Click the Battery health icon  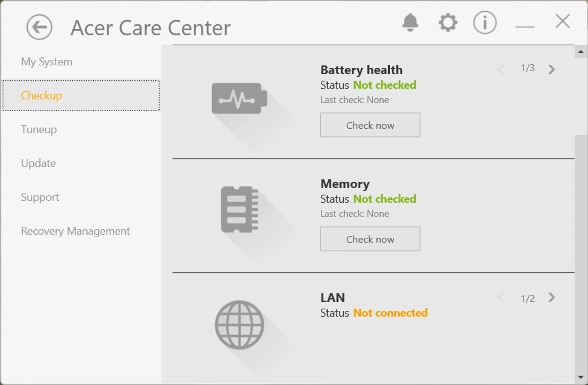coord(239,98)
